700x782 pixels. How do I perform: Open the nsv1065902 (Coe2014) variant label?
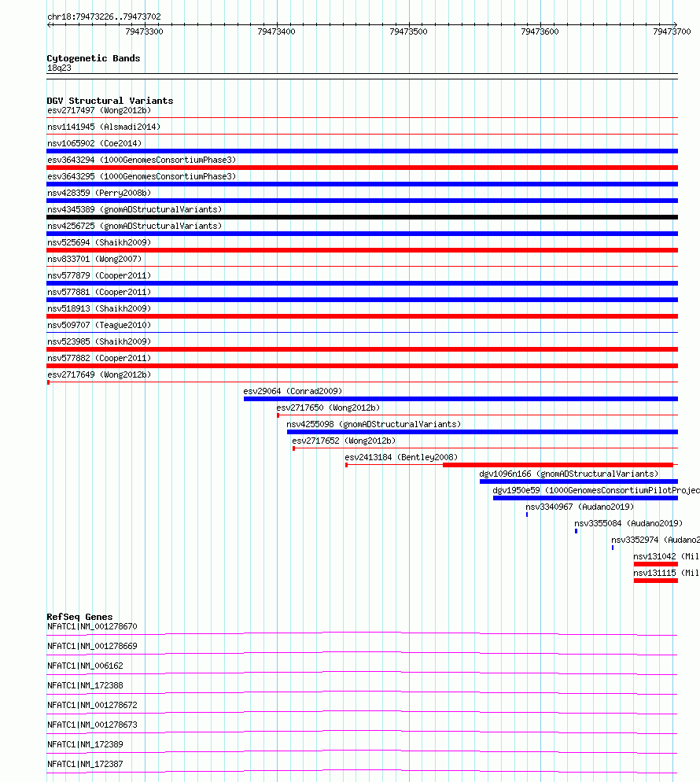click(x=94, y=143)
